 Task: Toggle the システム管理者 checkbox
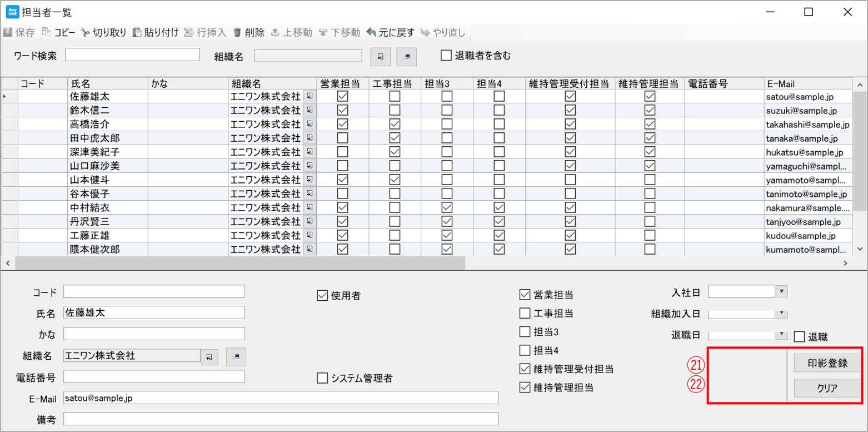322,379
